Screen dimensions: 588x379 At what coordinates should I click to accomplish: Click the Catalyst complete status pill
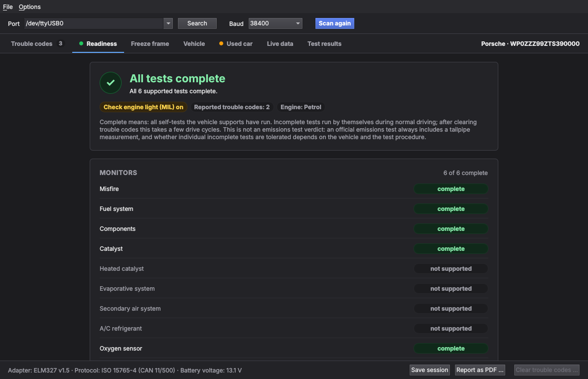coord(451,248)
